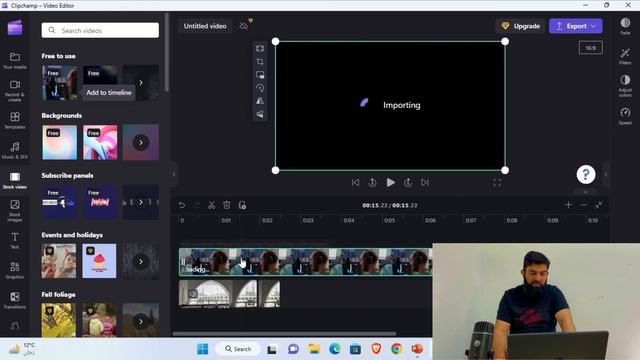Click the Fit tool in preview toolbar
The image size is (640, 360).
[260, 49]
